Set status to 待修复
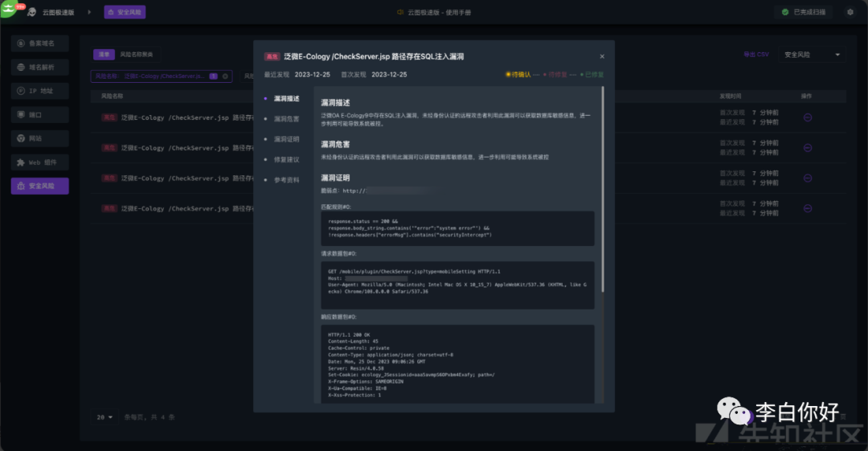The width and height of the screenshot is (868, 451). click(x=555, y=75)
